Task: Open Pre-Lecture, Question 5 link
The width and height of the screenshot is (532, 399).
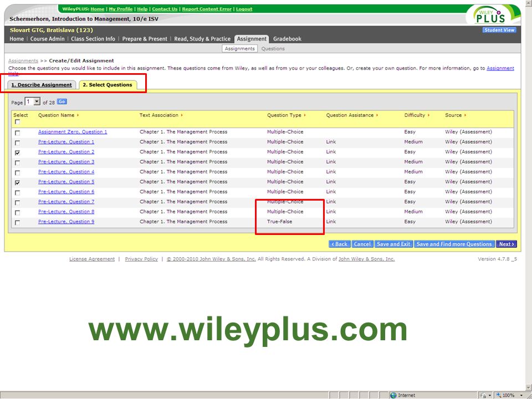Action: [66, 182]
